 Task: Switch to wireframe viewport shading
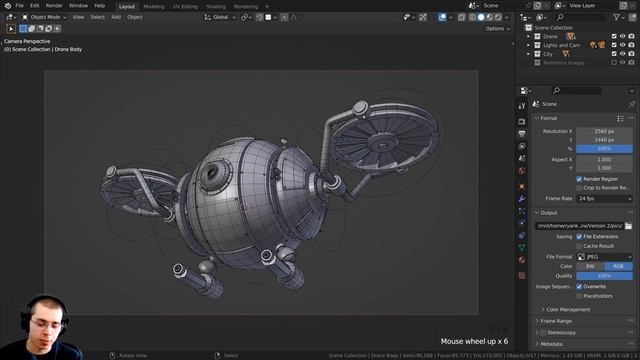pos(473,17)
